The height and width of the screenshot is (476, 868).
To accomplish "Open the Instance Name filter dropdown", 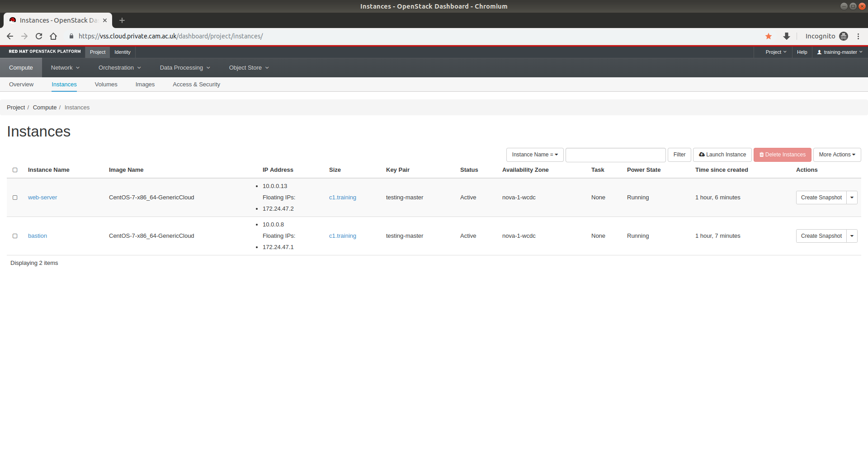I will coord(534,155).
